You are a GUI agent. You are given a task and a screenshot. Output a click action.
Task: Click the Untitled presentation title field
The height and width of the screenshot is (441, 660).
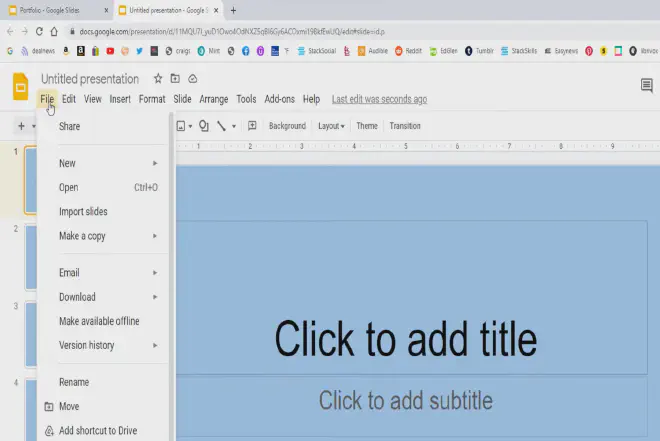point(90,79)
